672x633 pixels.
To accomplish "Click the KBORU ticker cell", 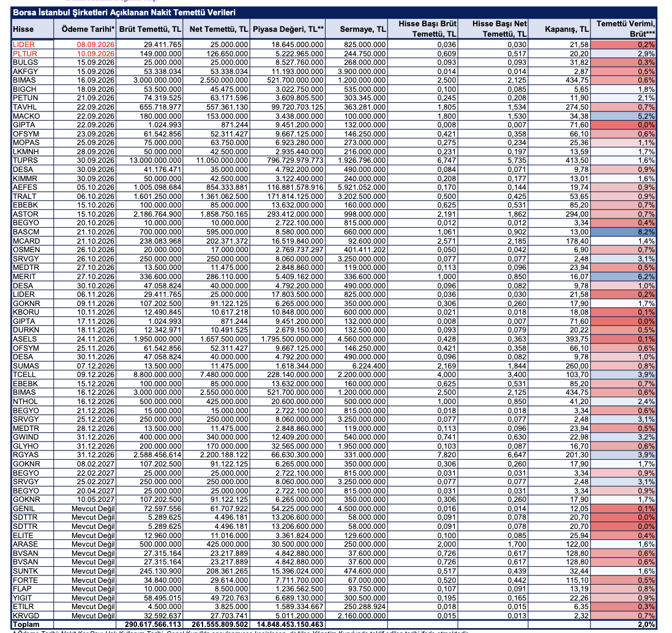I will [26, 312].
